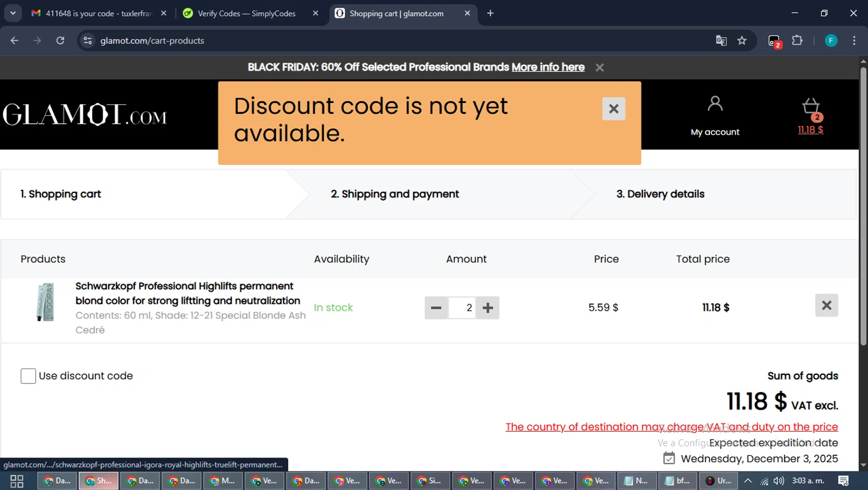Screen dimensions: 868x490
Task: Increase the product amount with plus button
Action: click(x=488, y=308)
